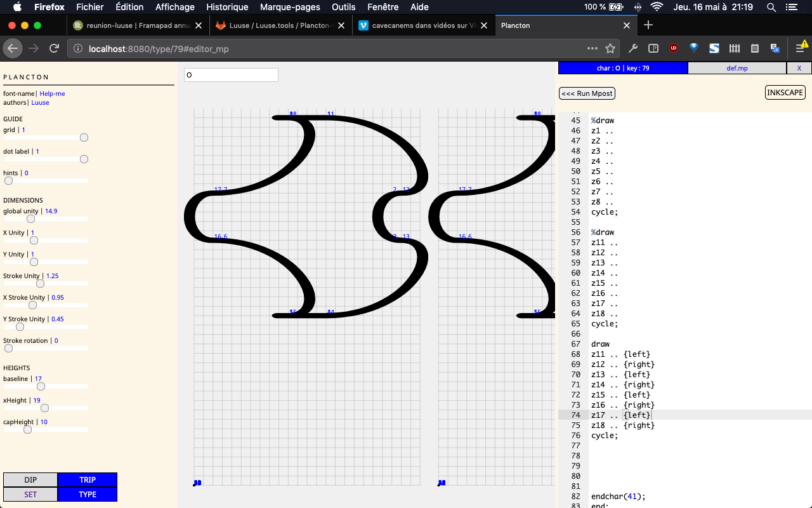
Task: Toggle the TRIP mode button
Action: (88, 480)
